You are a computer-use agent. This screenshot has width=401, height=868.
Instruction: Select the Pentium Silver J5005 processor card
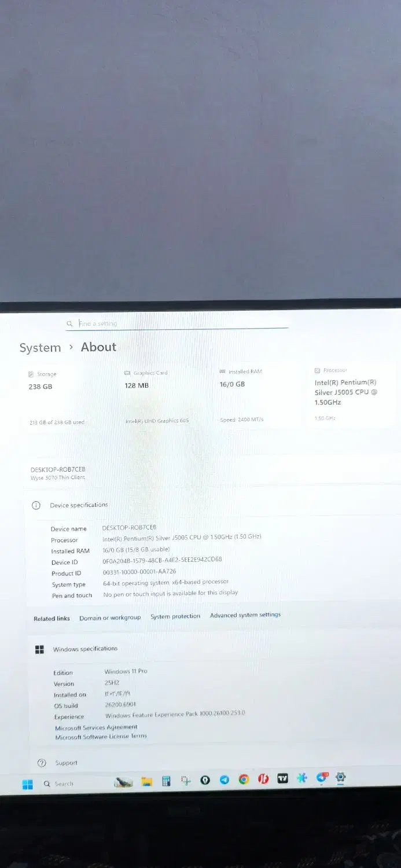point(351,395)
